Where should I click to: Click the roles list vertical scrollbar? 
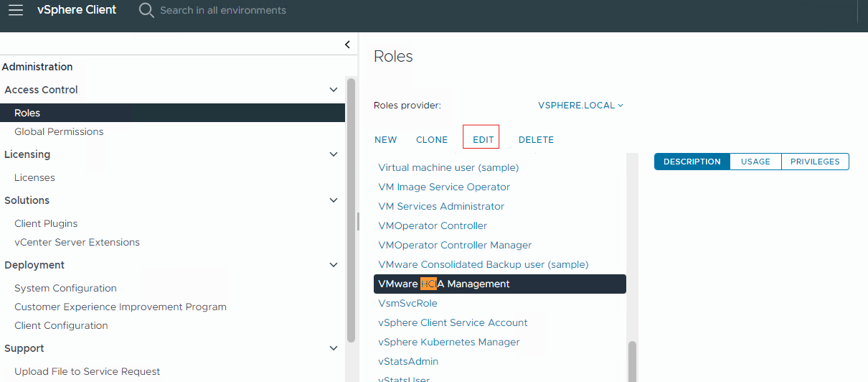632,359
